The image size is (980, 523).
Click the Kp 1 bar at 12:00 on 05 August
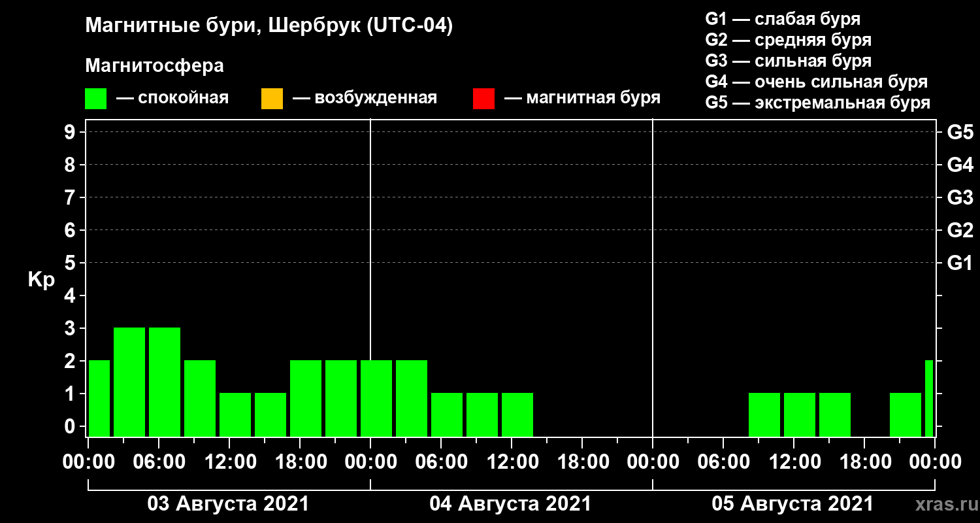800,414
